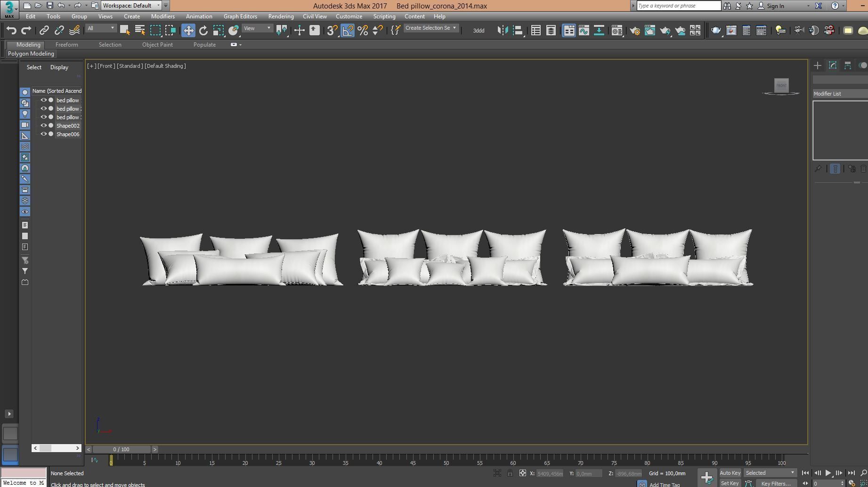The image size is (868, 487).
Task: Open the Workspace: Default dropdown
Action: click(132, 6)
